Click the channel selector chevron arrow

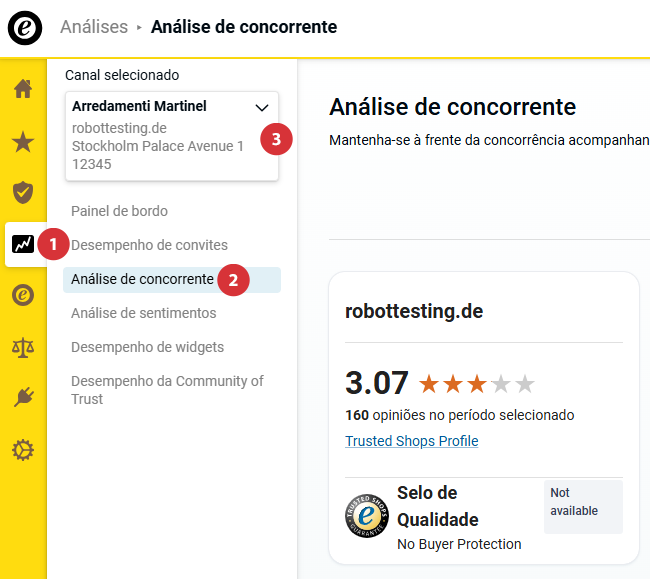[262, 106]
